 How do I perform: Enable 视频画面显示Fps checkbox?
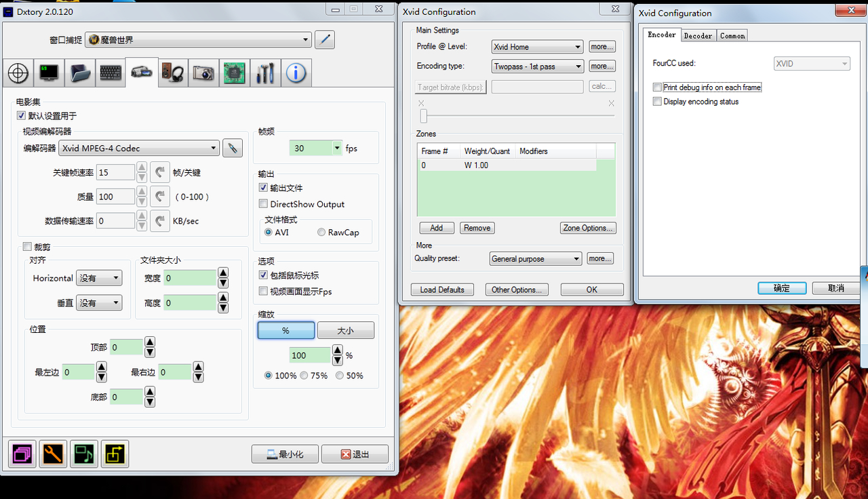(x=264, y=292)
